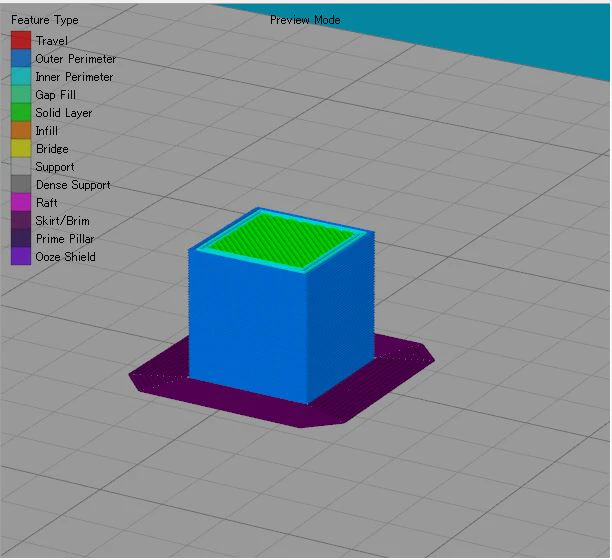Click the 'Solid Layer' legend label

pyautogui.click(x=64, y=113)
